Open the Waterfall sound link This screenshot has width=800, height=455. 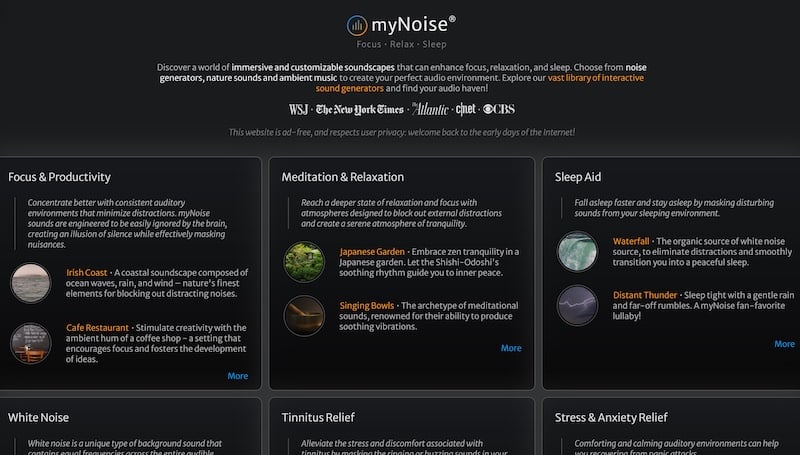pyautogui.click(x=631, y=241)
